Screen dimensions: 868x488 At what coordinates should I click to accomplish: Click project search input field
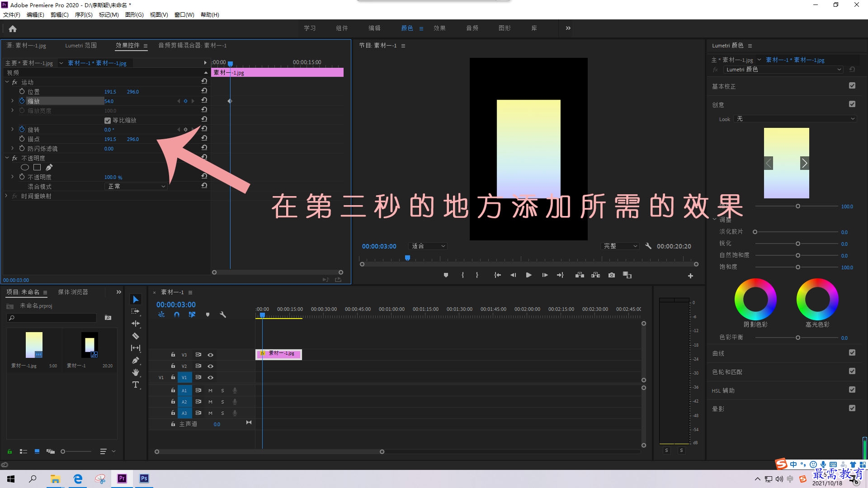point(52,318)
